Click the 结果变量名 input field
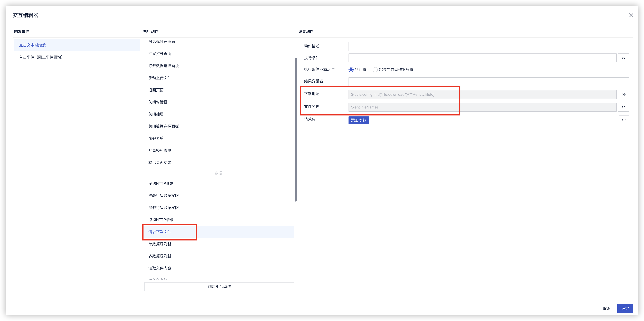Viewport: 644px width, 321px height. tap(489, 81)
